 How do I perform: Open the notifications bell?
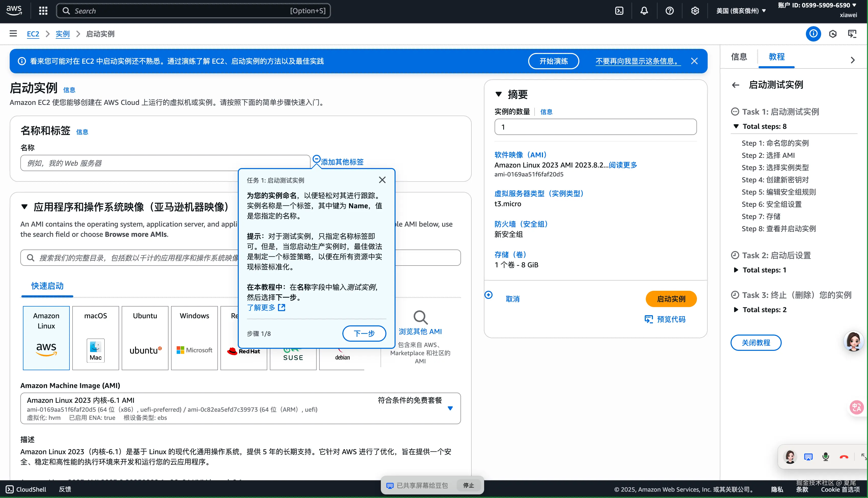644,11
